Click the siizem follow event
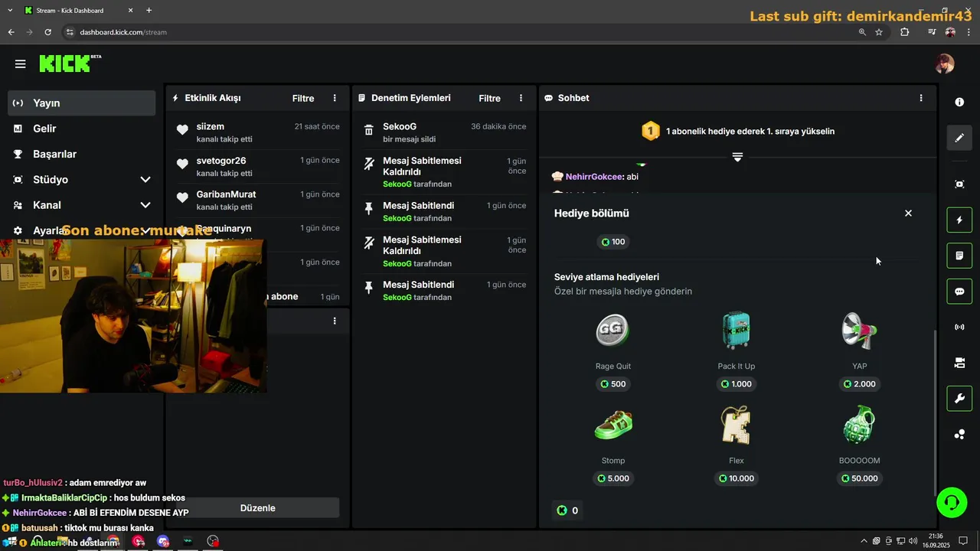The width and height of the screenshot is (980, 551). (257, 132)
